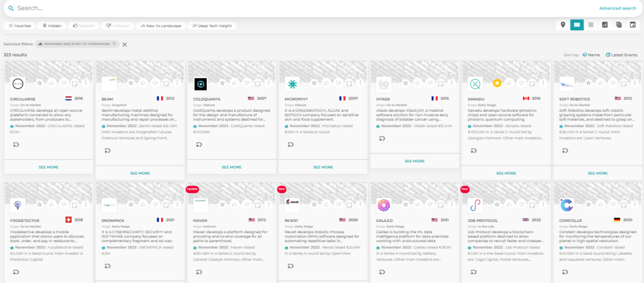Open the MICROPHYT company title
The height and width of the screenshot is (283, 644).
(296, 99)
